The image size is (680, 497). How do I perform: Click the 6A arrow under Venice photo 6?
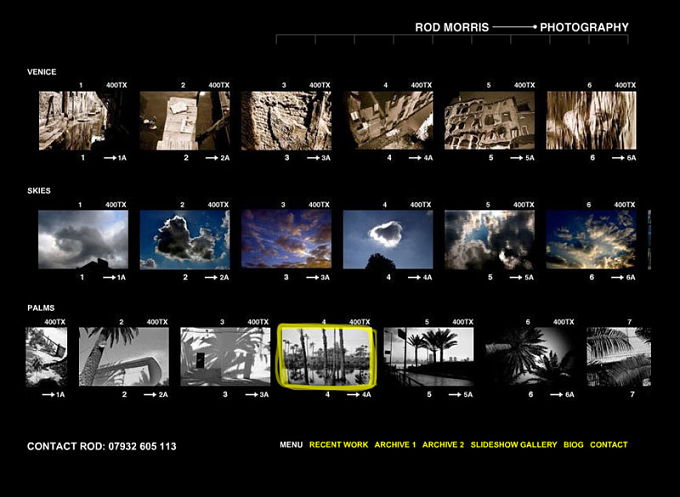point(624,158)
